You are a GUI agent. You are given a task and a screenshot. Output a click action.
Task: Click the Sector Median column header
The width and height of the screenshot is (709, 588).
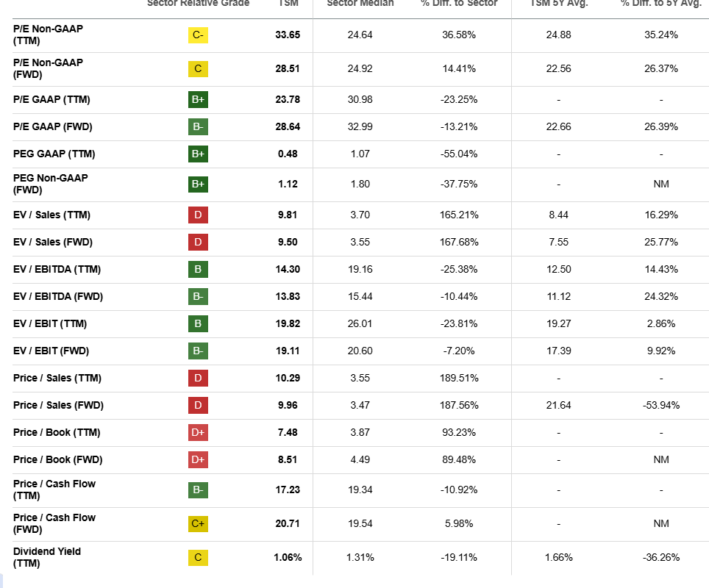click(x=360, y=4)
